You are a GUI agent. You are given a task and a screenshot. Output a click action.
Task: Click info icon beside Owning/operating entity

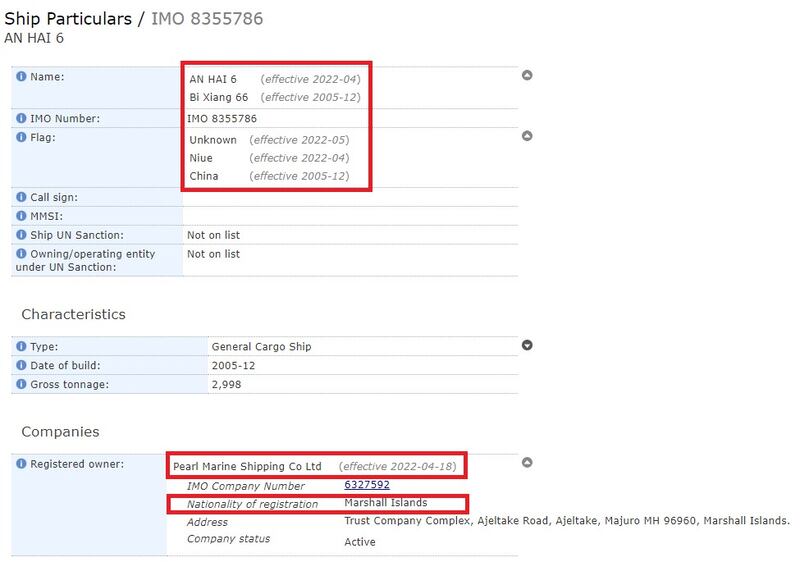(x=21, y=253)
